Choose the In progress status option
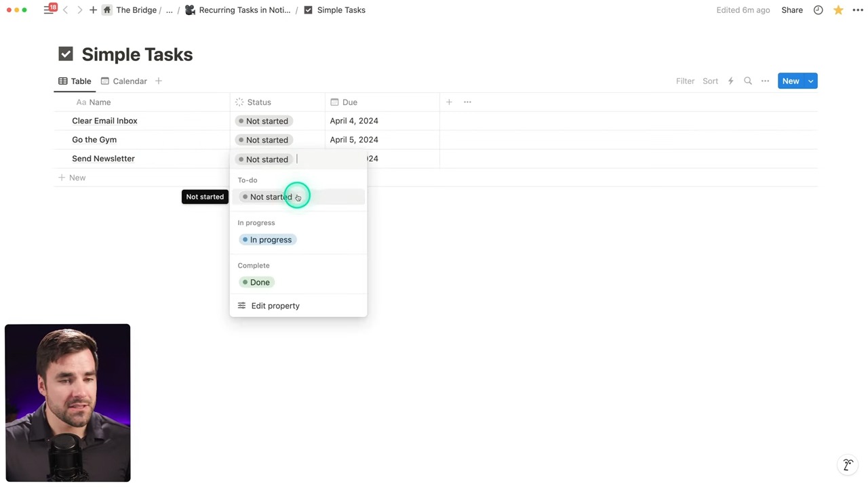868x488 pixels. pos(270,240)
